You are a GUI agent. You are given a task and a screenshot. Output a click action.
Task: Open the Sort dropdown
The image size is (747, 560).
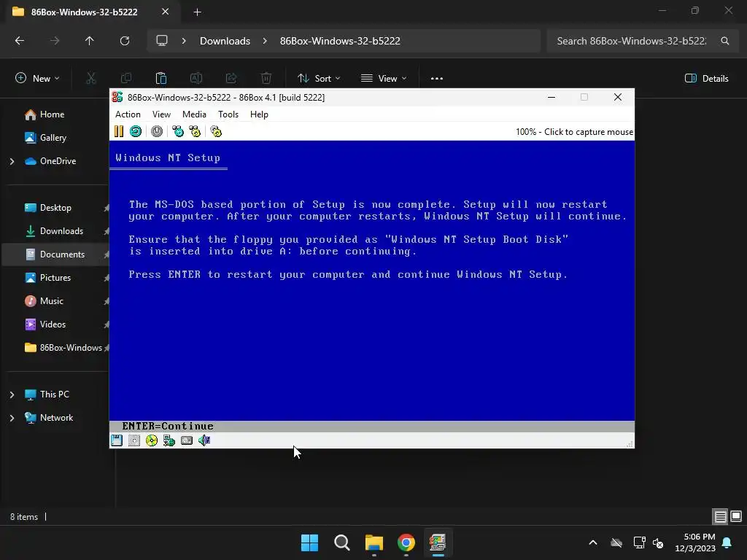pos(319,79)
